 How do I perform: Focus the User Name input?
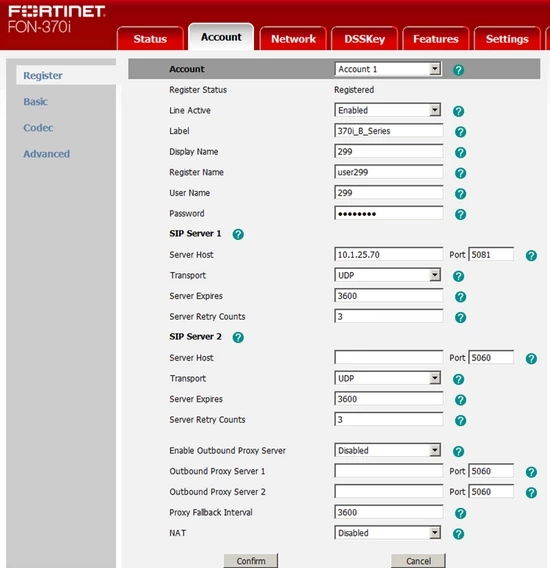389,193
